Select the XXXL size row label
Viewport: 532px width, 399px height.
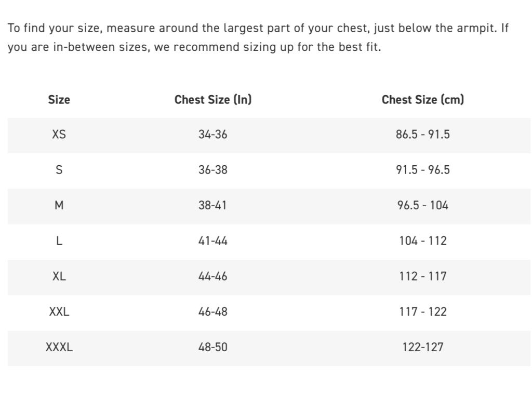click(59, 347)
